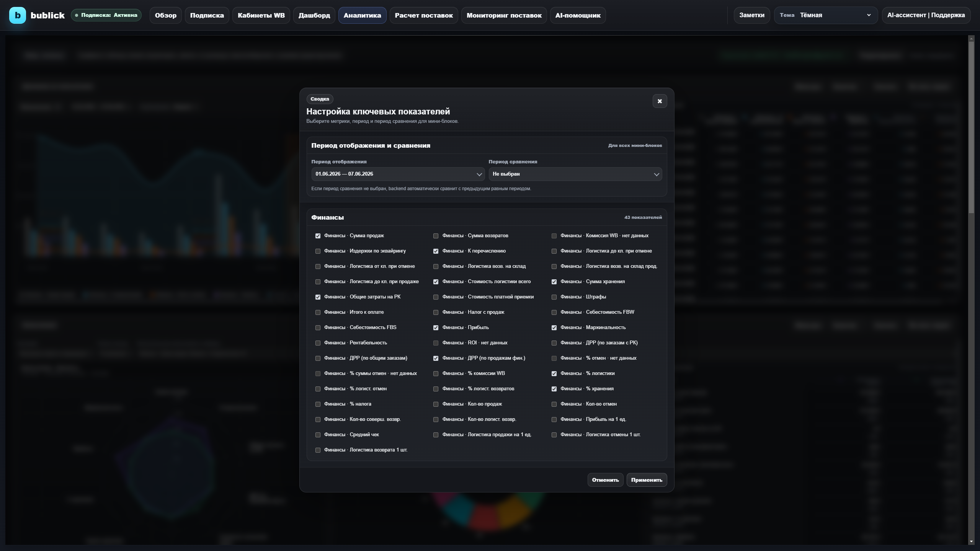Click the Применить button

pos(647,480)
